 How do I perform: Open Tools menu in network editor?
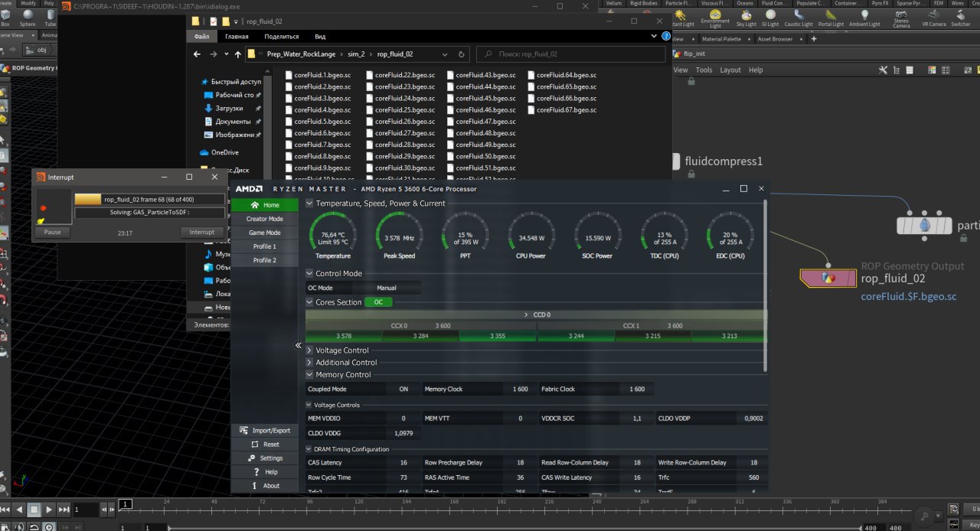pyautogui.click(x=704, y=70)
